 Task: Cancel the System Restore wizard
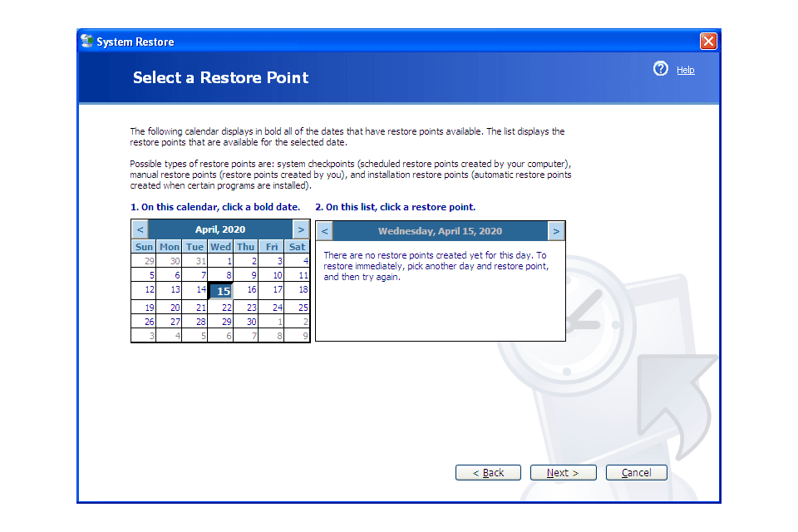pyautogui.click(x=636, y=473)
